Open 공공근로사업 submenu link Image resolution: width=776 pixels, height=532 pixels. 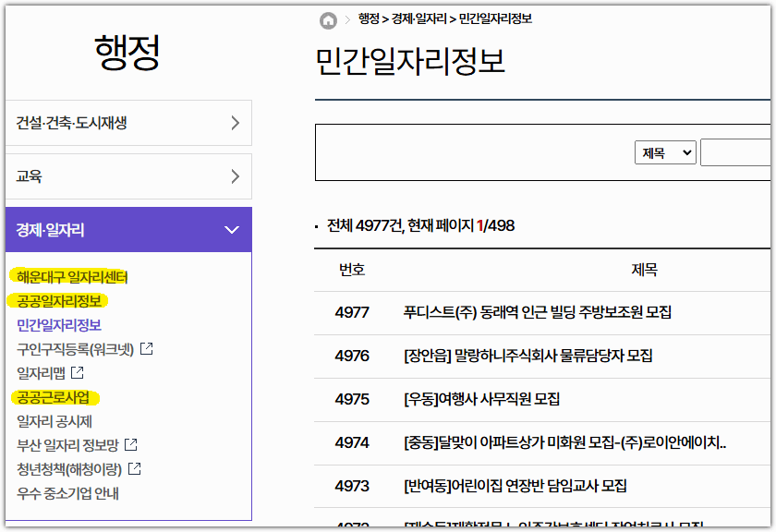click(53, 397)
